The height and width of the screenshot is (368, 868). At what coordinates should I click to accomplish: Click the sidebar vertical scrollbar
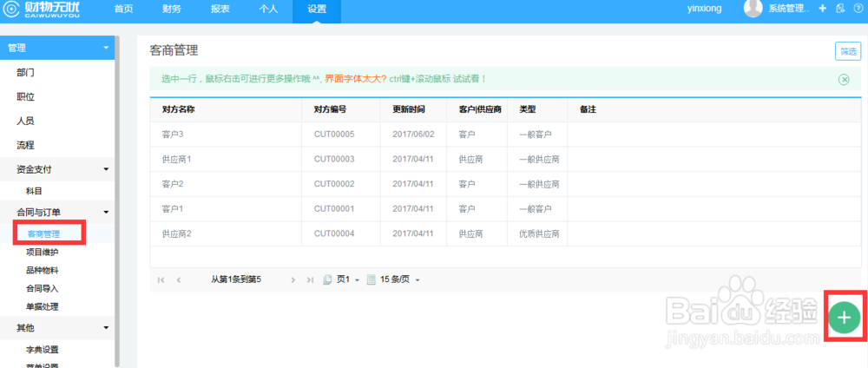point(117,201)
